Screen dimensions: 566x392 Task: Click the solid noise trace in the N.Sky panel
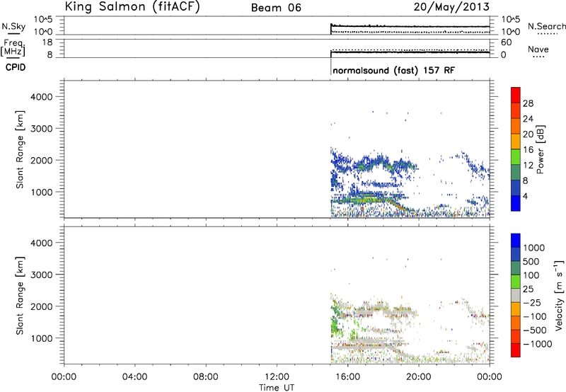pos(410,26)
